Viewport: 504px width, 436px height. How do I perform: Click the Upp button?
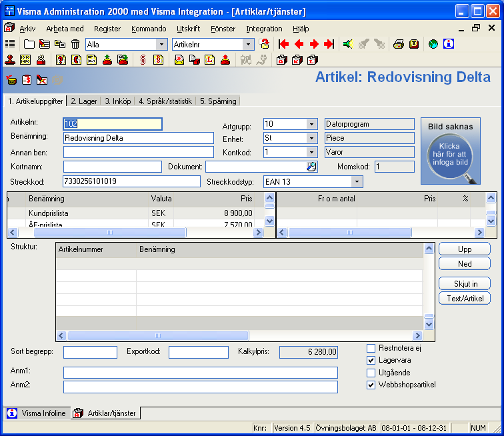coord(465,249)
